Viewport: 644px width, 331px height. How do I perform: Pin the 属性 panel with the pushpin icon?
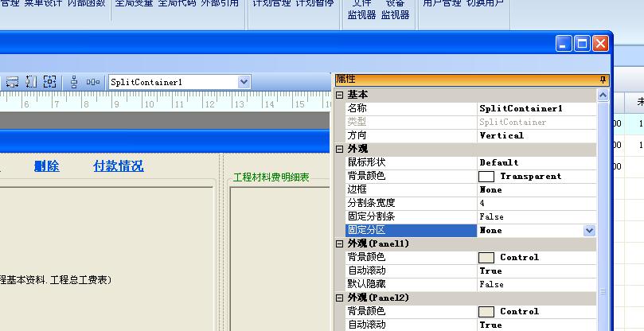tap(603, 80)
